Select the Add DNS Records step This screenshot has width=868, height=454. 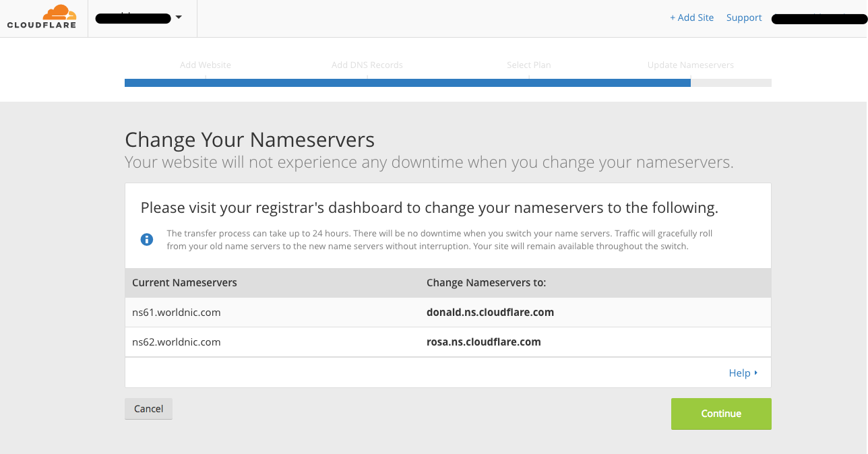(x=367, y=65)
